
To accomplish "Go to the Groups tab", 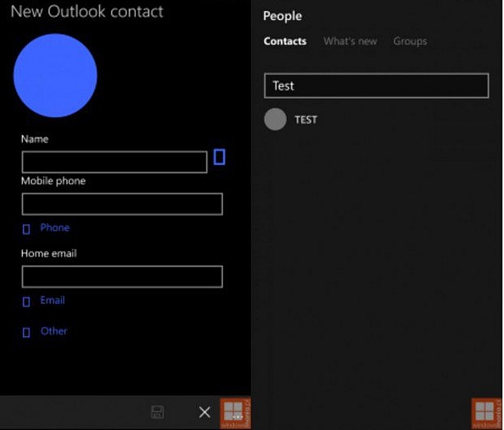I will (x=410, y=41).
